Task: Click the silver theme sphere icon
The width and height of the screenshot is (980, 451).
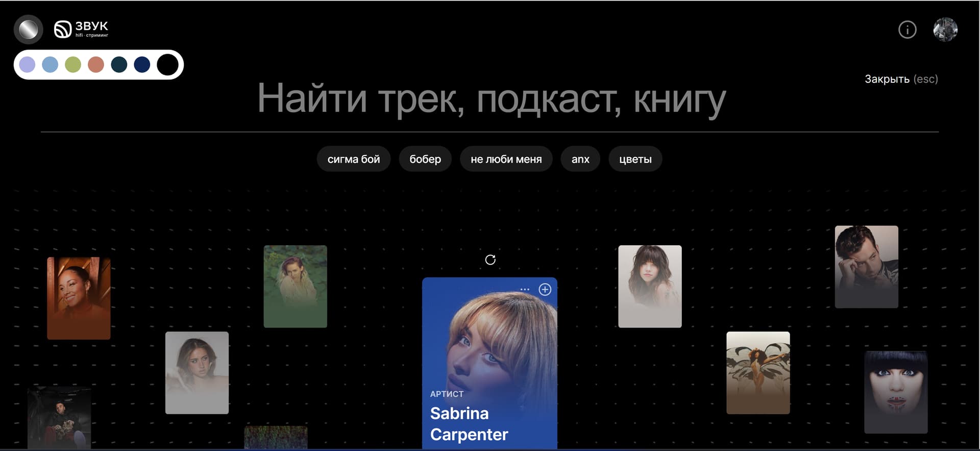Action: coord(29,29)
